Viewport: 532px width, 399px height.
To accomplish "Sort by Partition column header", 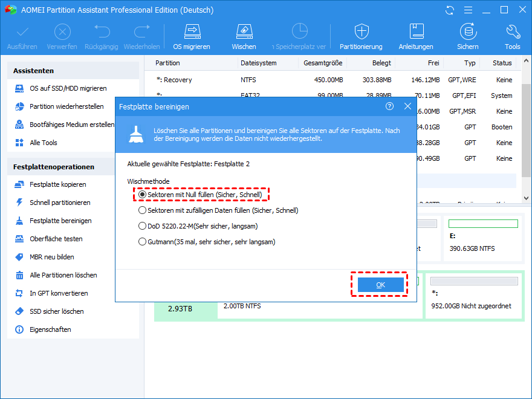I will tap(167, 63).
